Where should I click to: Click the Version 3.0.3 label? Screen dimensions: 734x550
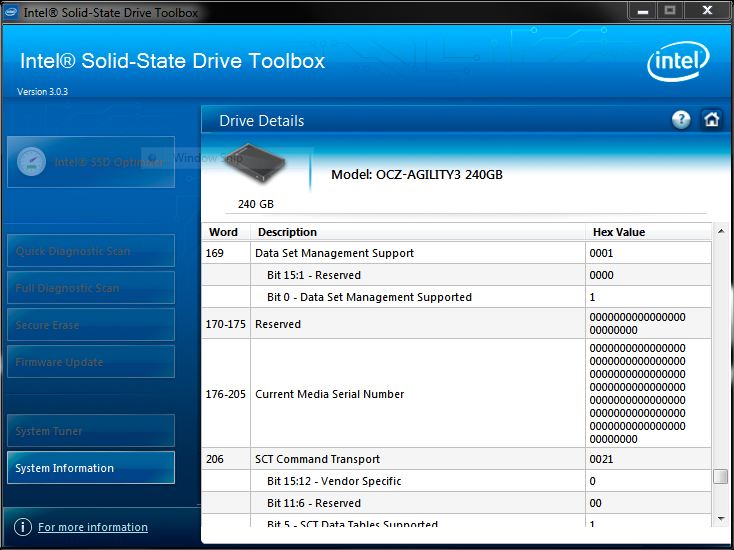click(x=42, y=92)
